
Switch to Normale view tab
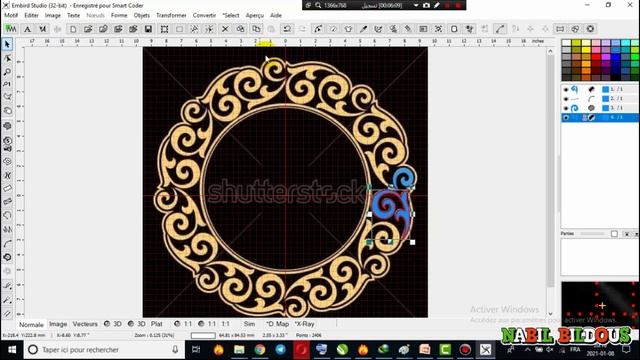click(31, 324)
